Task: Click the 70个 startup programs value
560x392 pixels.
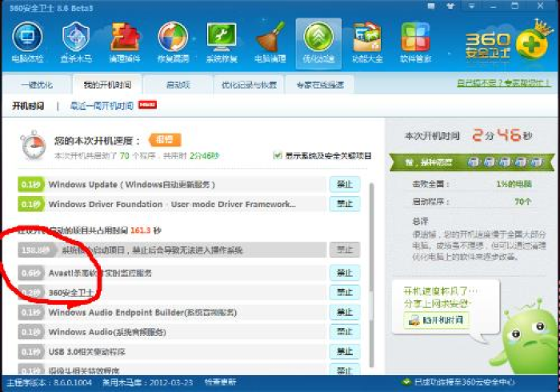Action: tap(523, 202)
